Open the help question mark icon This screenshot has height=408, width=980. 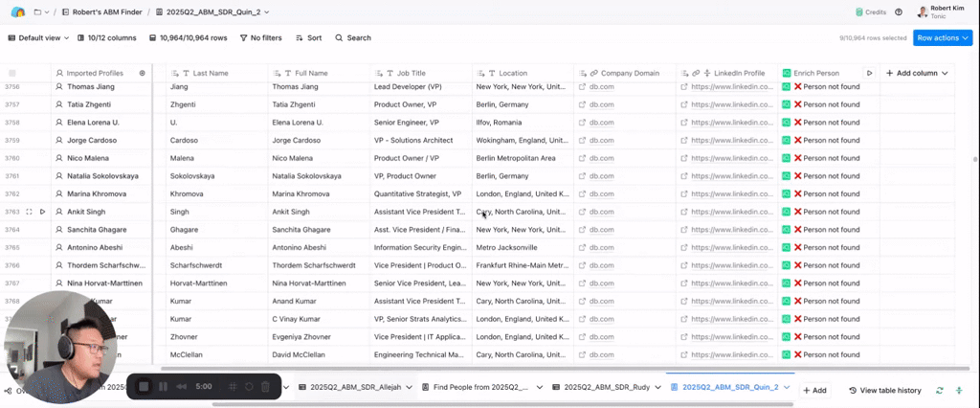(x=898, y=12)
